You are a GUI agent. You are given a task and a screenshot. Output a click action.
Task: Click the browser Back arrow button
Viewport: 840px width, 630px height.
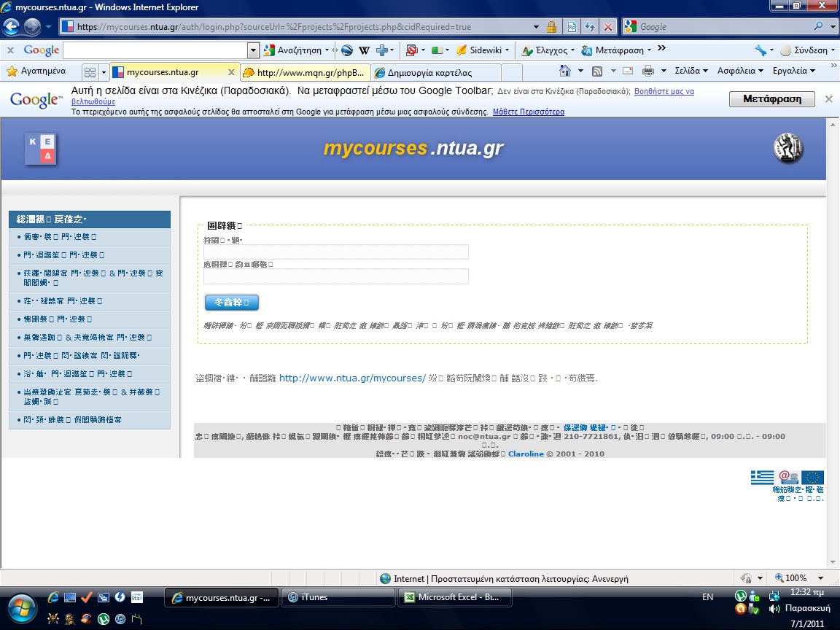[x=11, y=27]
